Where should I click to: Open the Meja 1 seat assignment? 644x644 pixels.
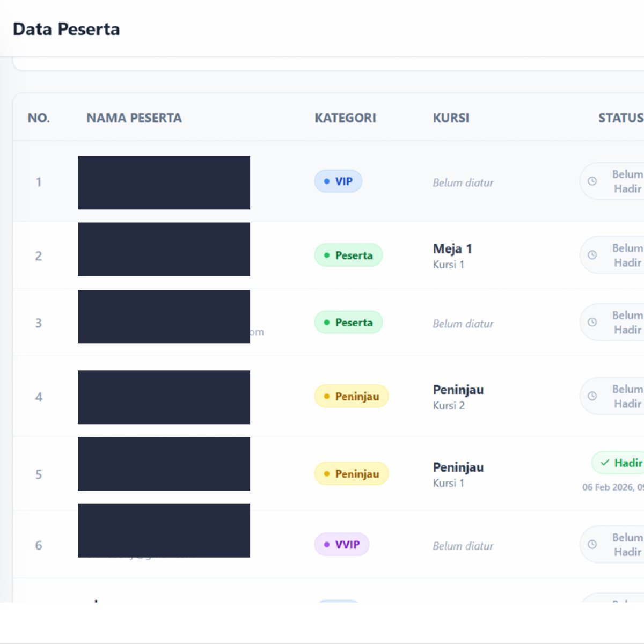pos(452,249)
